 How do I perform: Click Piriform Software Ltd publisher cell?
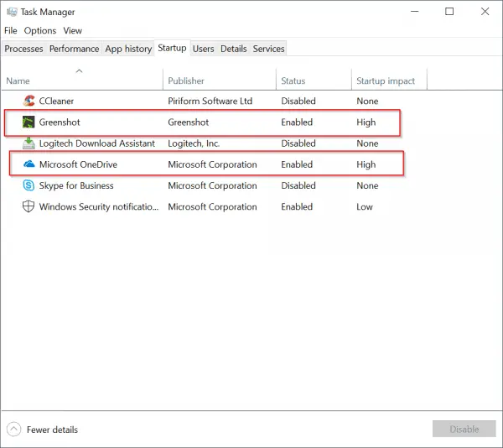click(210, 101)
